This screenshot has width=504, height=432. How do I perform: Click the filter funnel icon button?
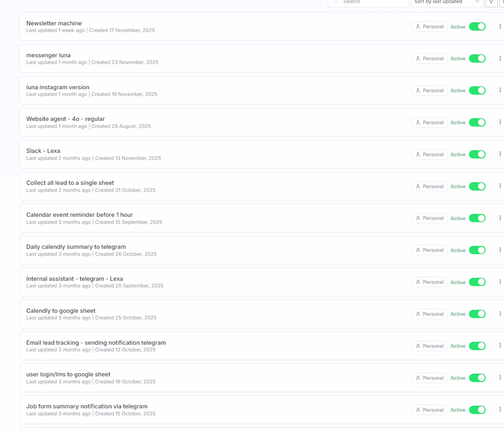click(x=491, y=3)
